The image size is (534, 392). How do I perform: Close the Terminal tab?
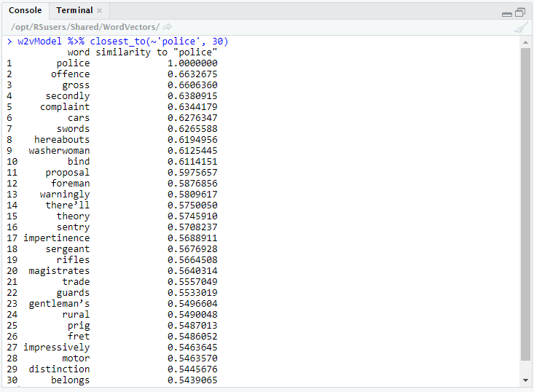point(100,11)
